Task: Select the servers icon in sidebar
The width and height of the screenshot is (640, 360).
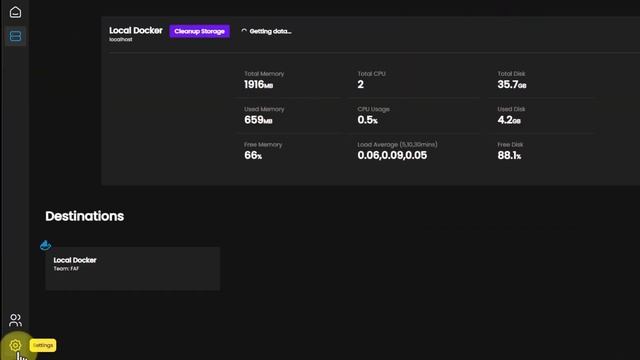Action: [16, 36]
